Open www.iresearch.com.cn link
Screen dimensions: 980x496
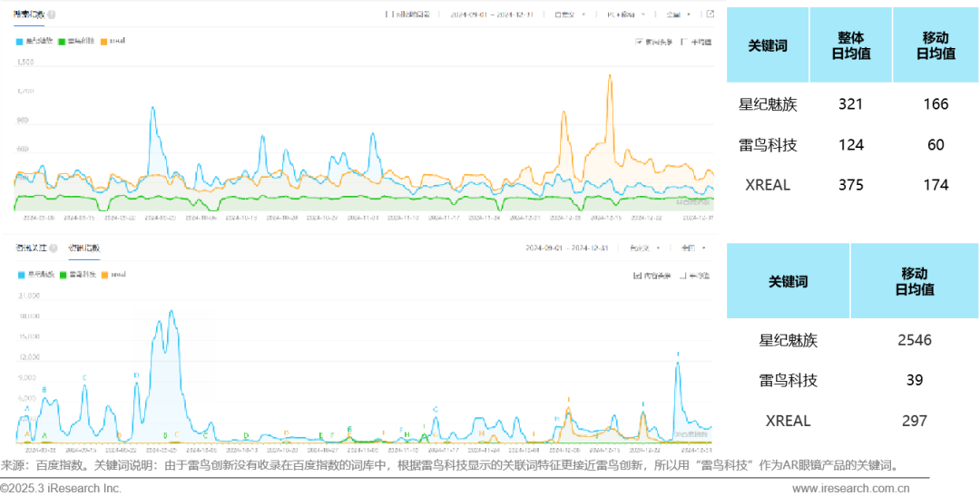tap(851, 488)
